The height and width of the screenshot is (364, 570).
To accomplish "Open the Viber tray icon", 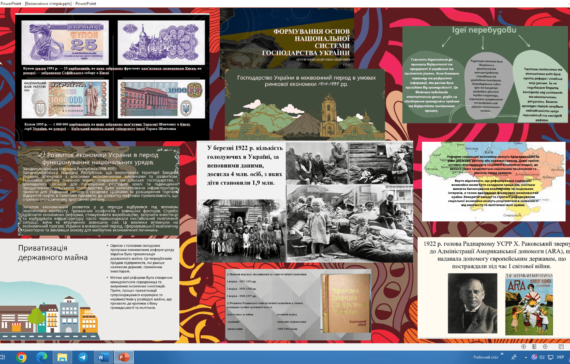I will [x=534, y=357].
